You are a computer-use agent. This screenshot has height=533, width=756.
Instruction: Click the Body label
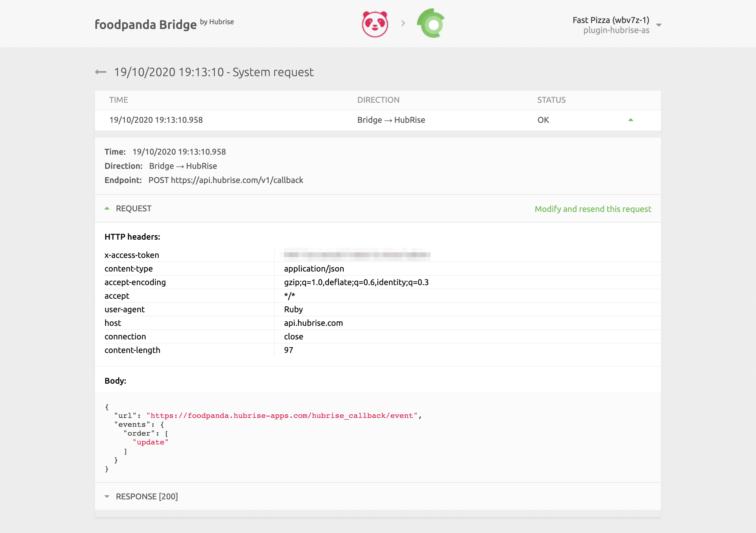(115, 381)
